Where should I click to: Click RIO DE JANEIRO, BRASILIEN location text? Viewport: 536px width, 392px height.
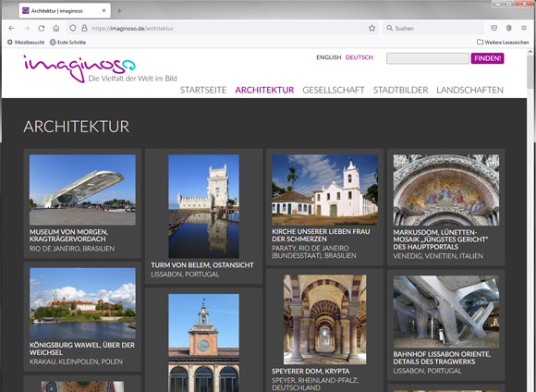pyautogui.click(x=72, y=249)
